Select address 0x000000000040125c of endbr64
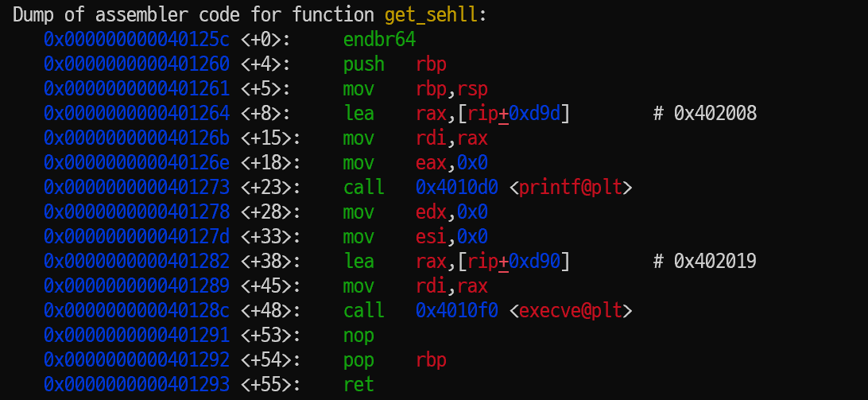The height and width of the screenshot is (400, 868). [137, 39]
